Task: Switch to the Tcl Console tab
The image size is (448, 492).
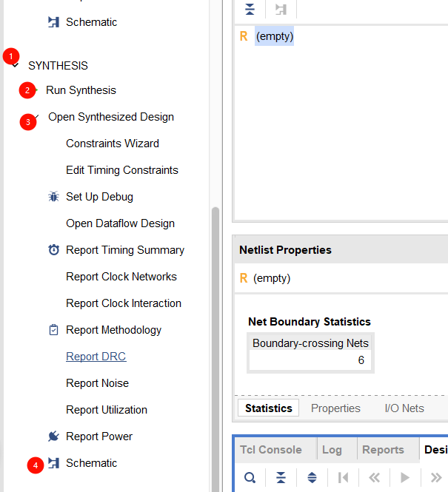Action: coord(270,450)
